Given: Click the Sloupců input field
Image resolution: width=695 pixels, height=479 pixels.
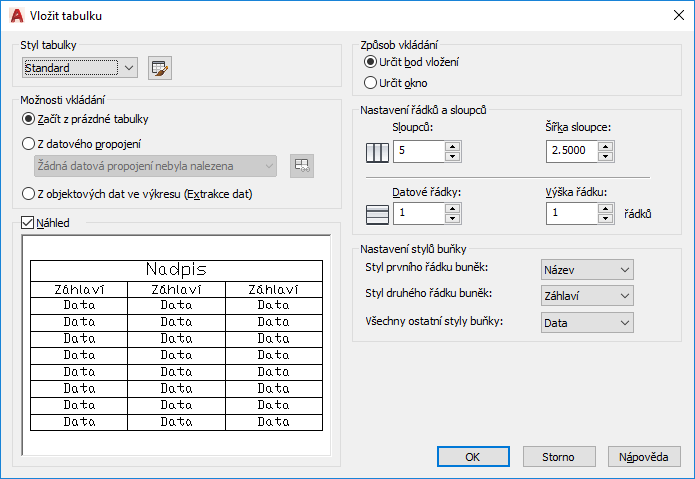Looking at the screenshot, I should (419, 152).
